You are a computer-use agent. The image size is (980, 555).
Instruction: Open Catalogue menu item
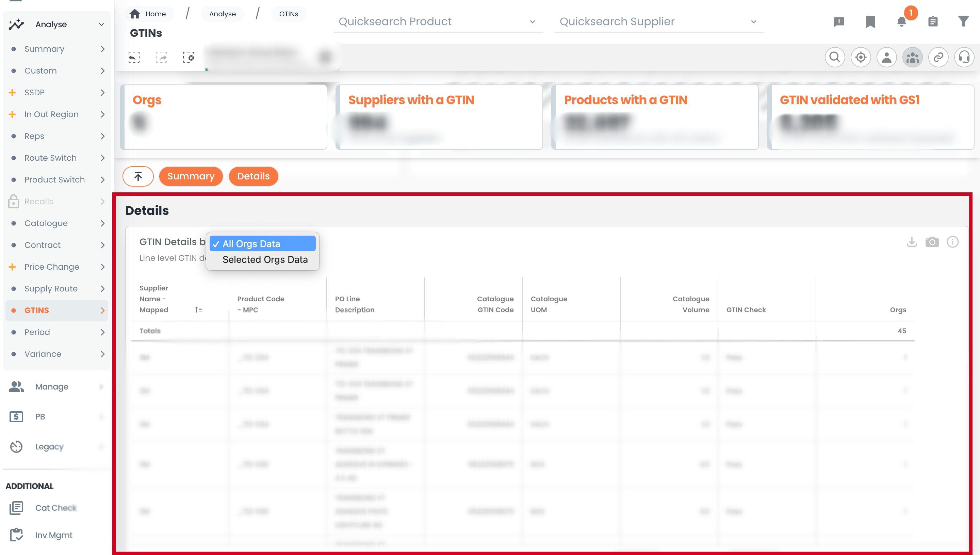(57, 223)
